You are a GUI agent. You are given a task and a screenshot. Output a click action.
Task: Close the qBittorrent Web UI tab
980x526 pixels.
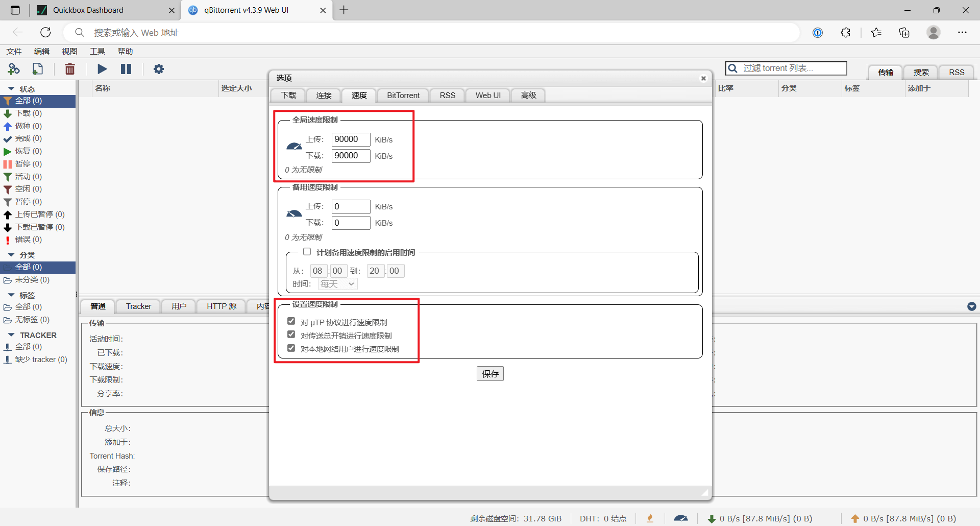click(x=323, y=10)
